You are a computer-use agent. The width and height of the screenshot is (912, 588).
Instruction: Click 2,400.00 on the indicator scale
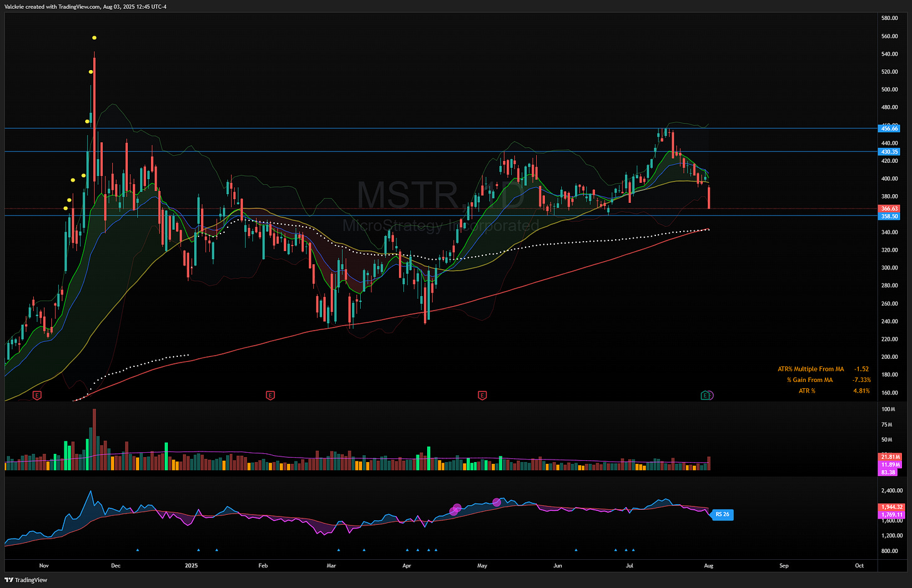pos(892,490)
